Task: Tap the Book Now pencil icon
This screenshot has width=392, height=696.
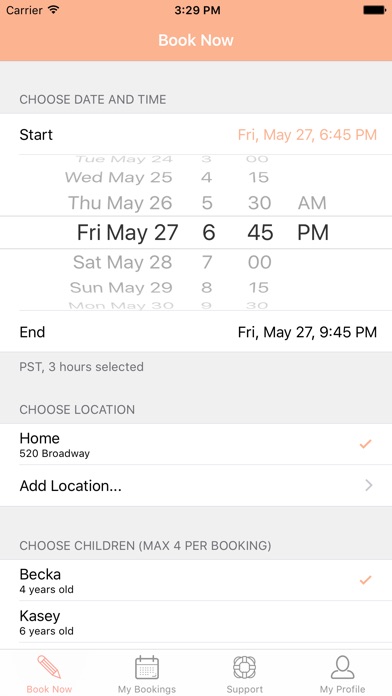Action: 49,667
